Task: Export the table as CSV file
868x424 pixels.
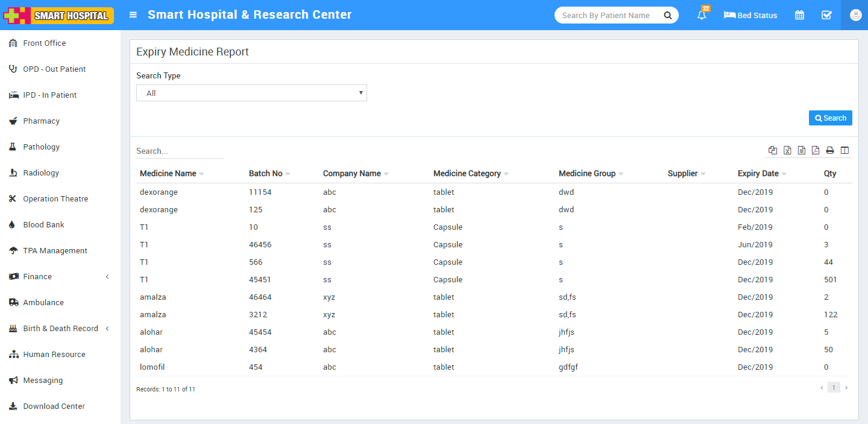Action: pyautogui.click(x=802, y=150)
